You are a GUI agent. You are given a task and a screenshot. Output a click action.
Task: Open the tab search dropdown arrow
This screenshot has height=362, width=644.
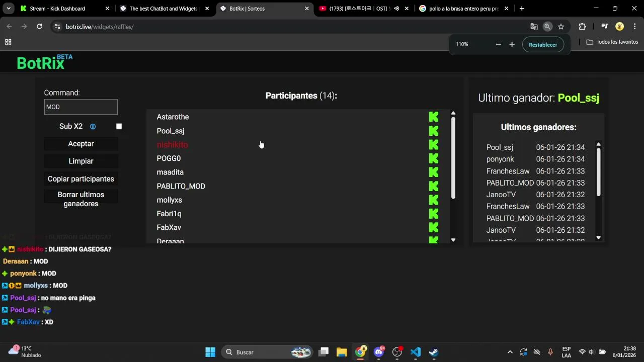pos(9,9)
